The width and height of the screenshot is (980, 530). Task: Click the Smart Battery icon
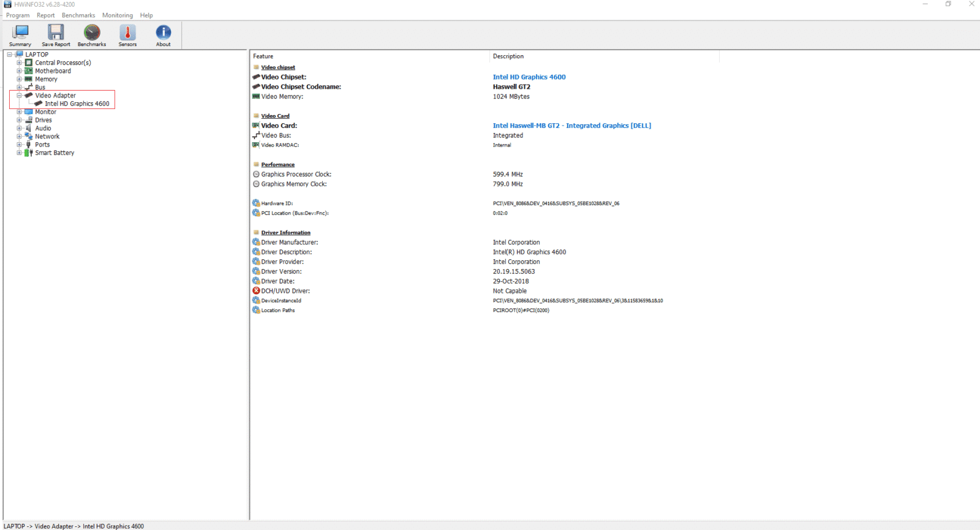[29, 153]
